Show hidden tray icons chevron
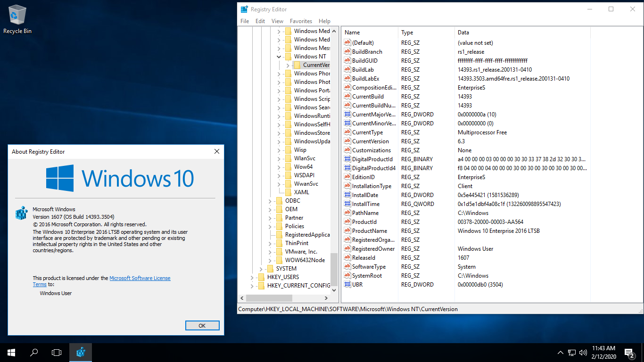This screenshot has height=362, width=644. (561, 352)
